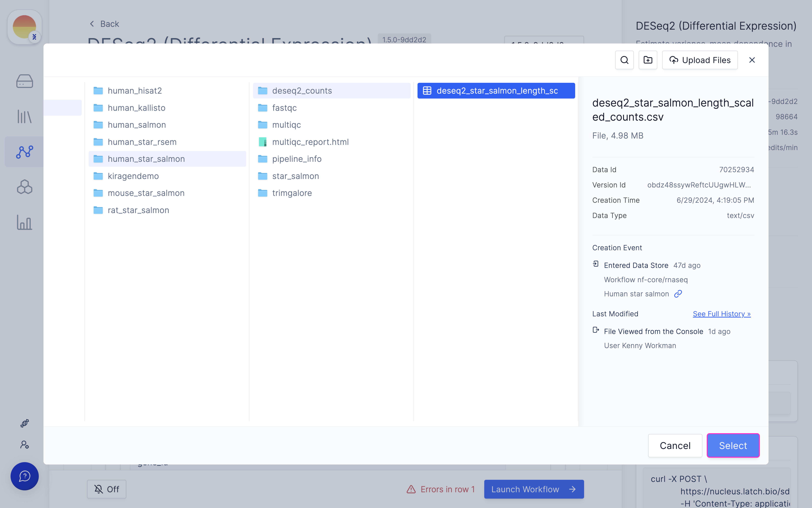Open the human_kallisto folder
Viewport: 812px width, 508px height.
167,108
